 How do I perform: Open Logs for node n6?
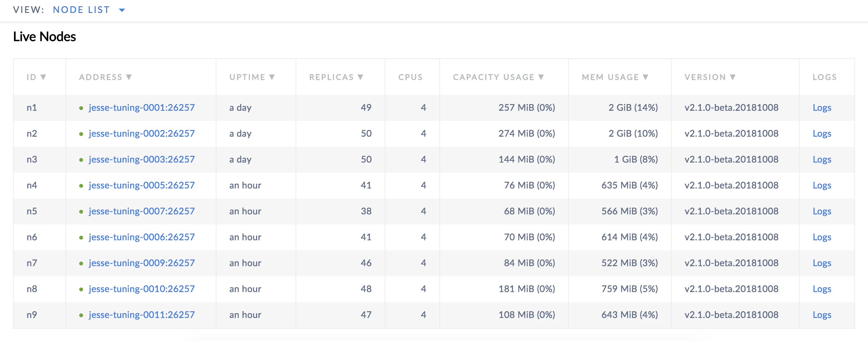(x=822, y=237)
